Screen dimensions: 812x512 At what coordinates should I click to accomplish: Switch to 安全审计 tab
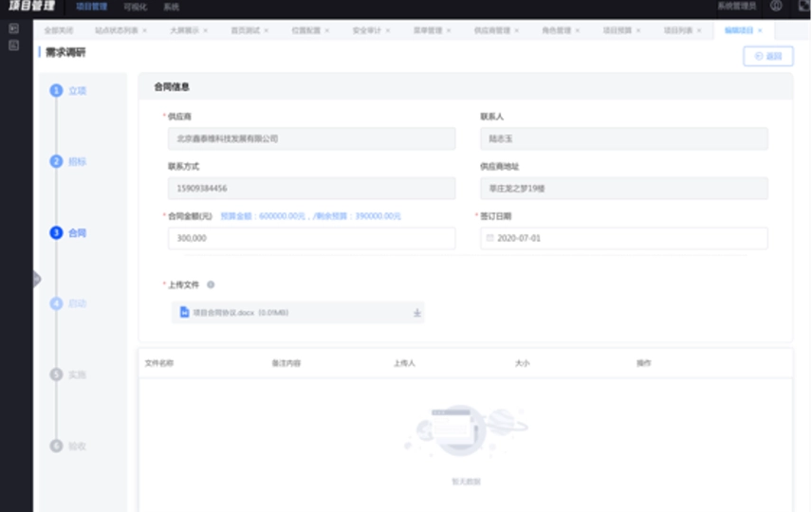(x=367, y=30)
